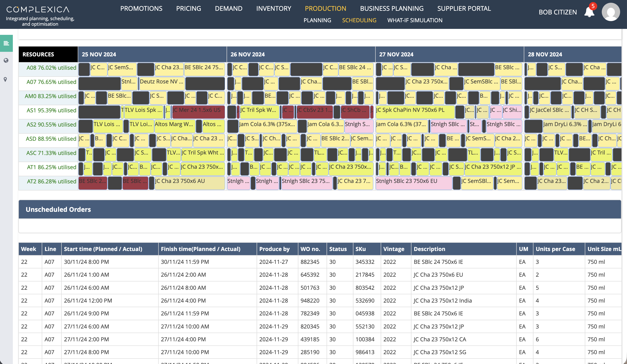Open the PRODUCTION menu
Image resolution: width=627 pixels, height=364 pixels.
pyautogui.click(x=325, y=8)
